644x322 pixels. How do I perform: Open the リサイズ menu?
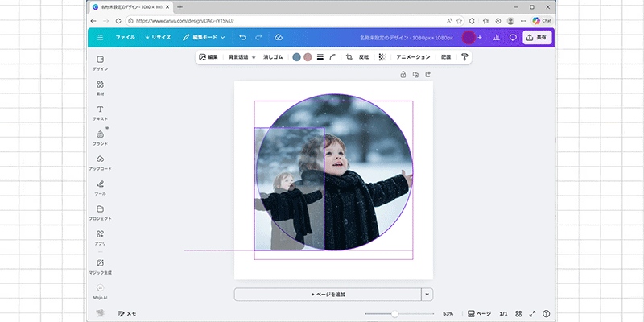158,37
